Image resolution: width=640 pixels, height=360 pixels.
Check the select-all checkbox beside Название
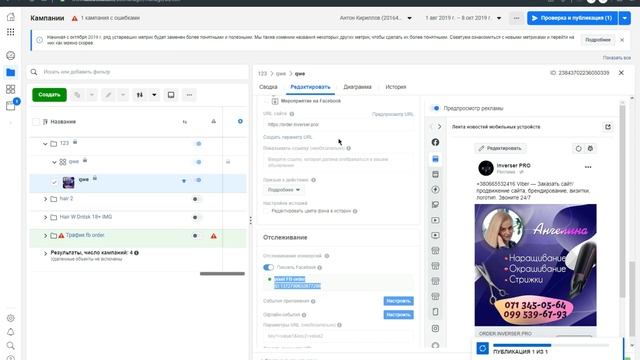pos(36,122)
